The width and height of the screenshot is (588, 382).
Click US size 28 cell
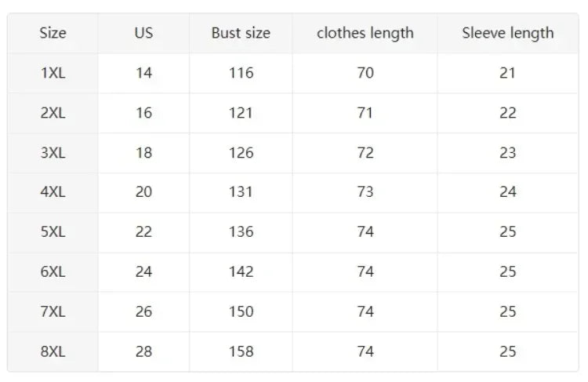coord(143,351)
